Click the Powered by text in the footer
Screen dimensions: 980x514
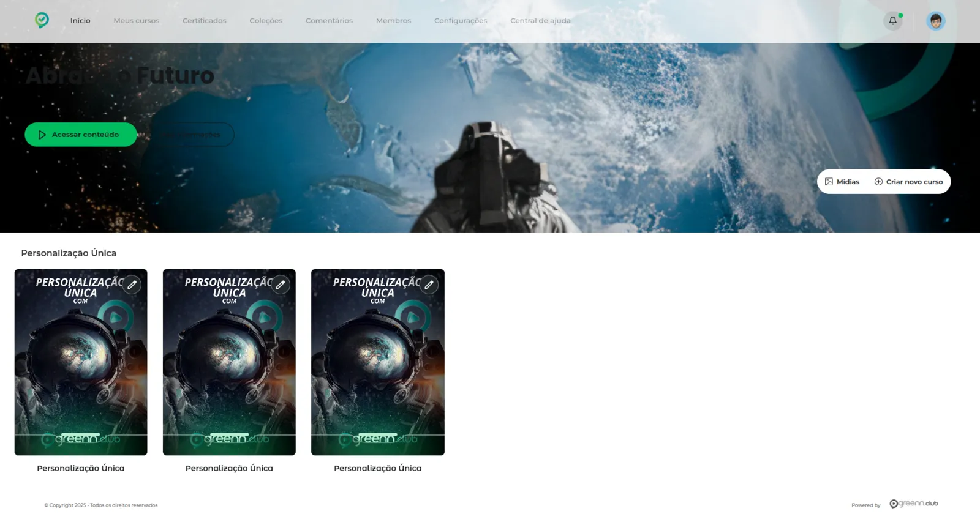866,505
